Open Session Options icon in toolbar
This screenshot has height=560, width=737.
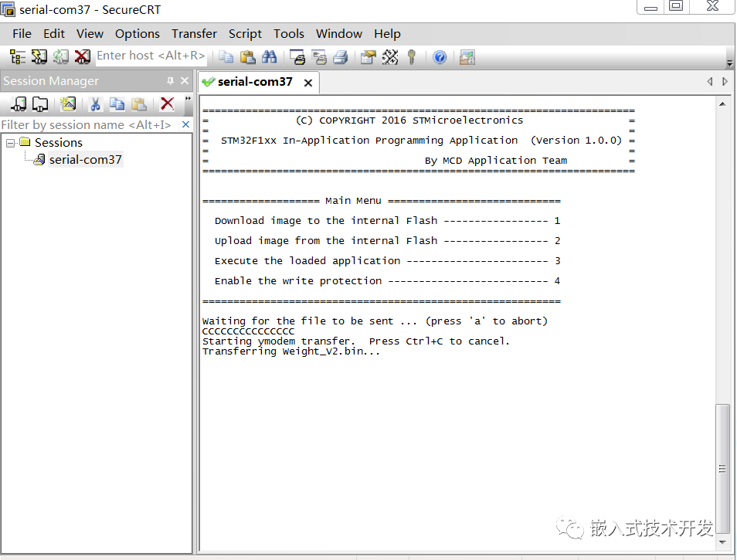pyautogui.click(x=368, y=57)
